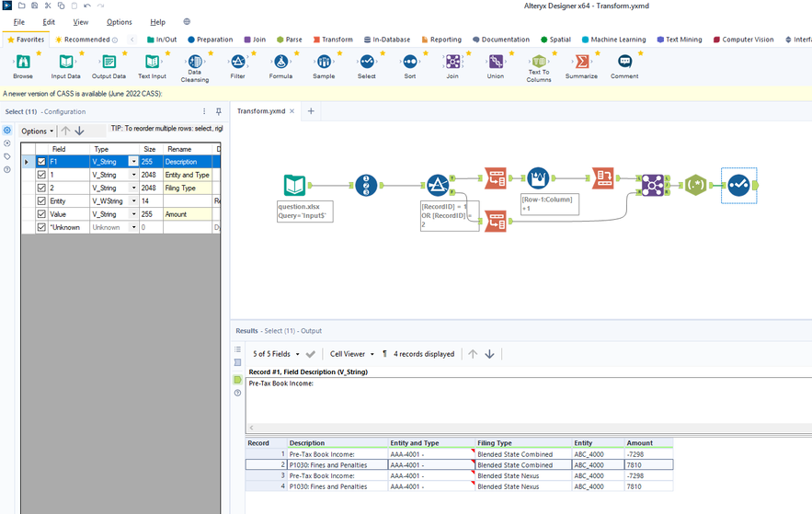812x514 pixels.
Task: Go to next record in results
Action: 489,354
